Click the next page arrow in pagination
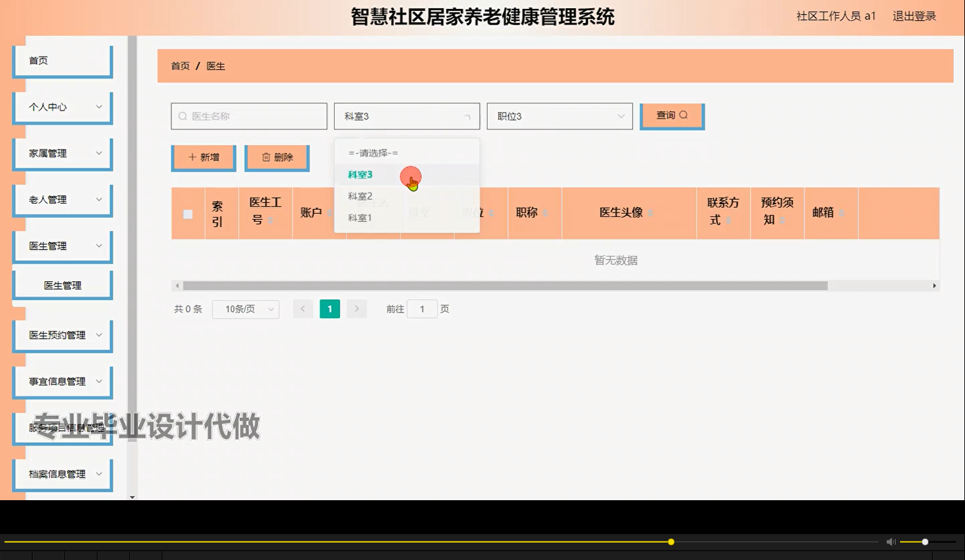The width and height of the screenshot is (965, 560). pos(356,309)
